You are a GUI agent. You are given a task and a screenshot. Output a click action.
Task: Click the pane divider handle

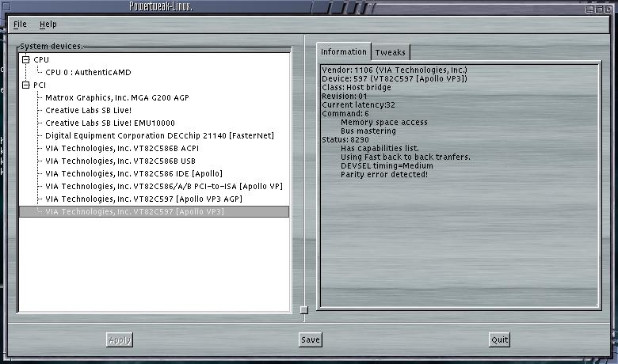304,310
